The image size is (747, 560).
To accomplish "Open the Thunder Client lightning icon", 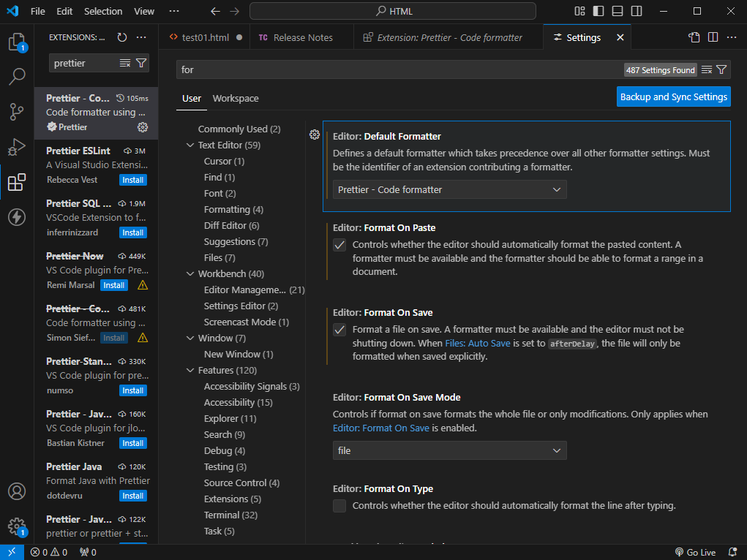I will pos(17,217).
